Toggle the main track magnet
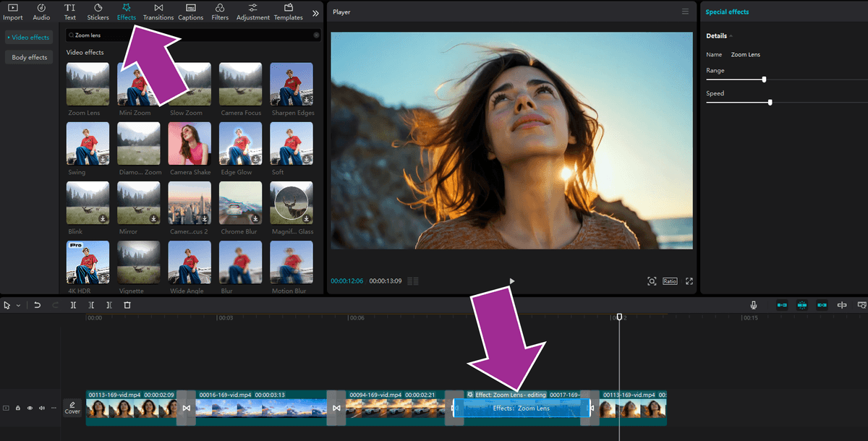This screenshot has height=441, width=868. pyautogui.click(x=782, y=305)
